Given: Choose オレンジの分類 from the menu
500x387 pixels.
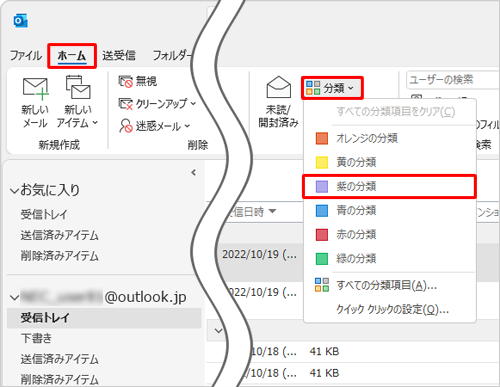Looking at the screenshot, I should point(389,138).
